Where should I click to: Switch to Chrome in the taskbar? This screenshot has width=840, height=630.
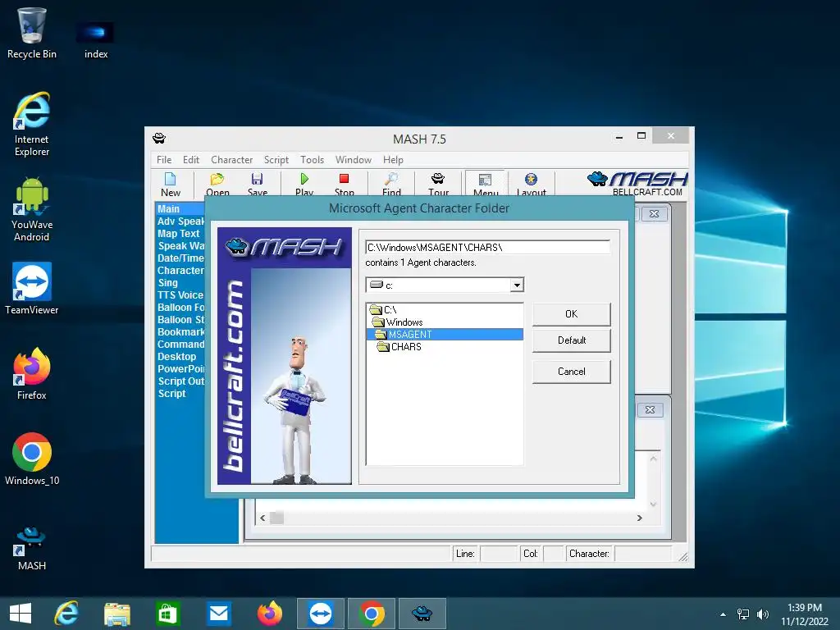pos(372,614)
